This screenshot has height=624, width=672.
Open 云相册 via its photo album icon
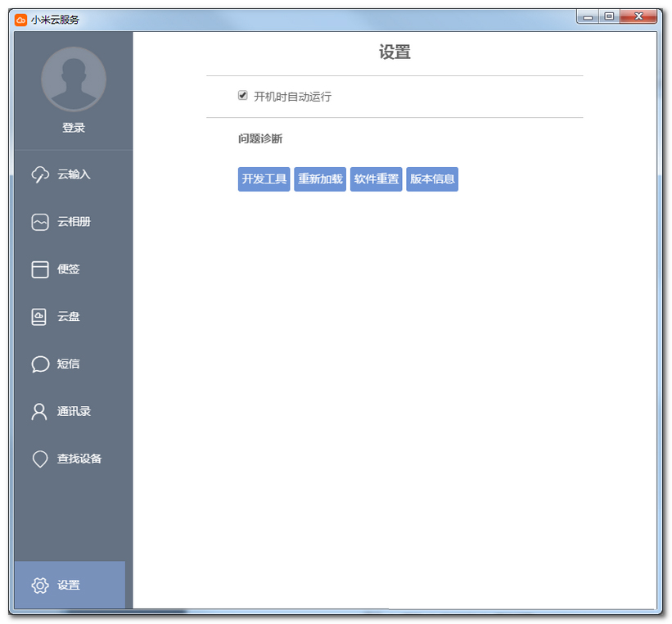(39, 221)
